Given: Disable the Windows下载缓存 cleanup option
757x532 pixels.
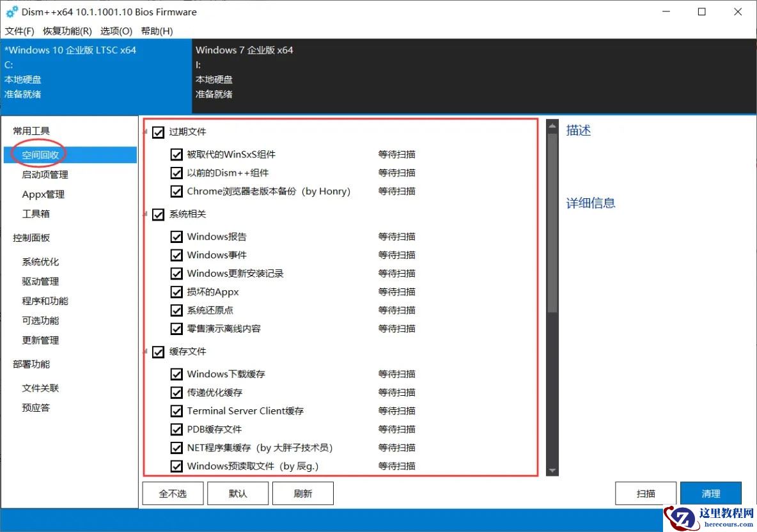Looking at the screenshot, I should [177, 373].
